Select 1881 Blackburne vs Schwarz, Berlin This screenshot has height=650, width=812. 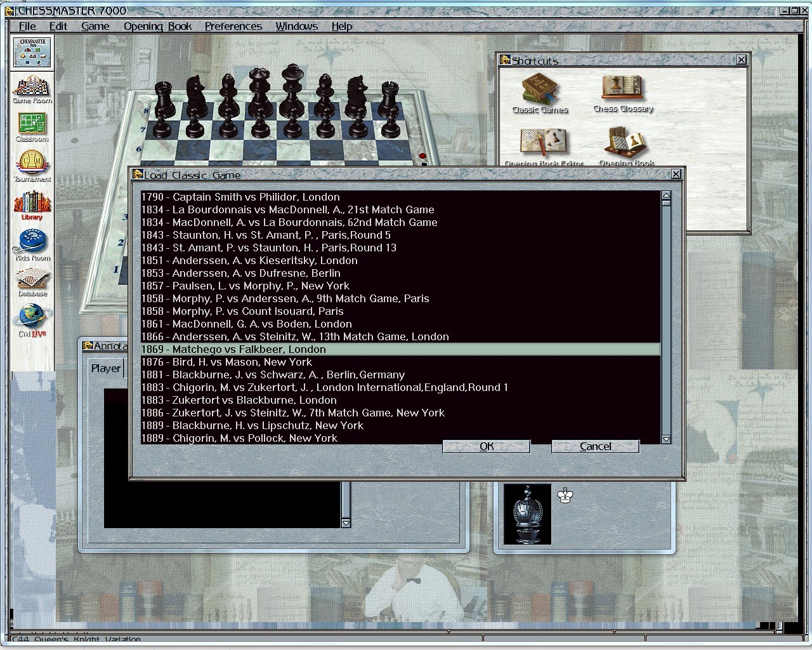[x=400, y=375]
